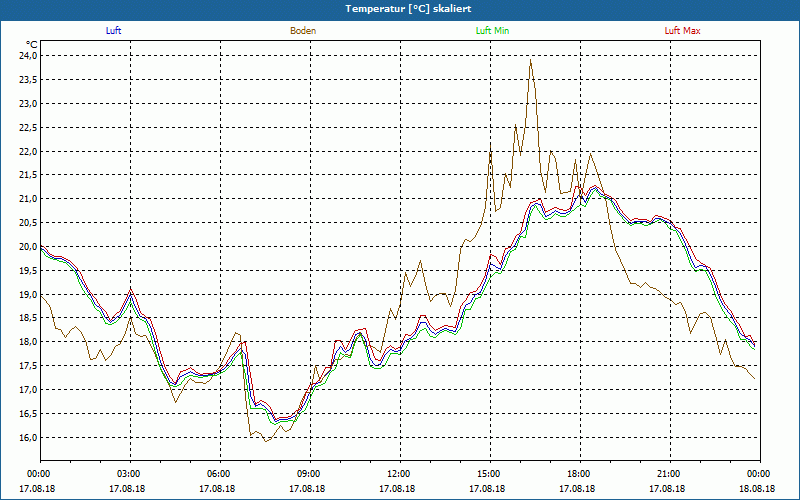Click the 23,0 y-axis label
Image resolution: width=800 pixels, height=500 pixels.
pyautogui.click(x=28, y=104)
